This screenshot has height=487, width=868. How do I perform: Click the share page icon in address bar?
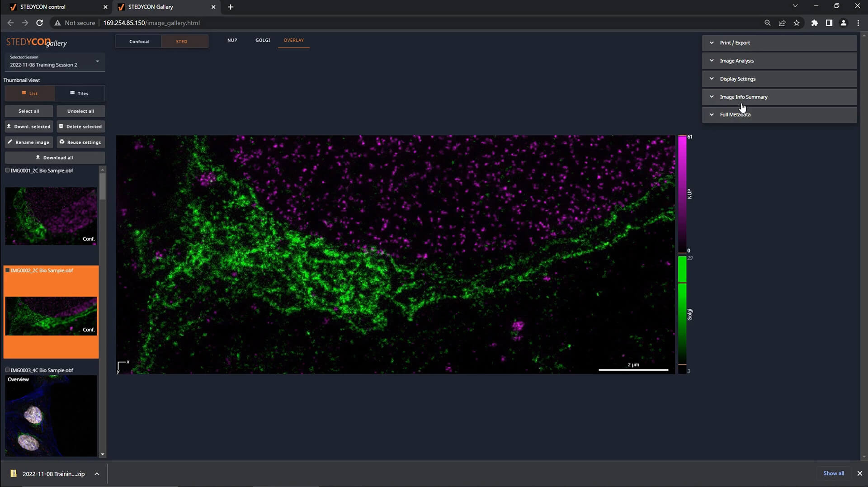coord(782,23)
